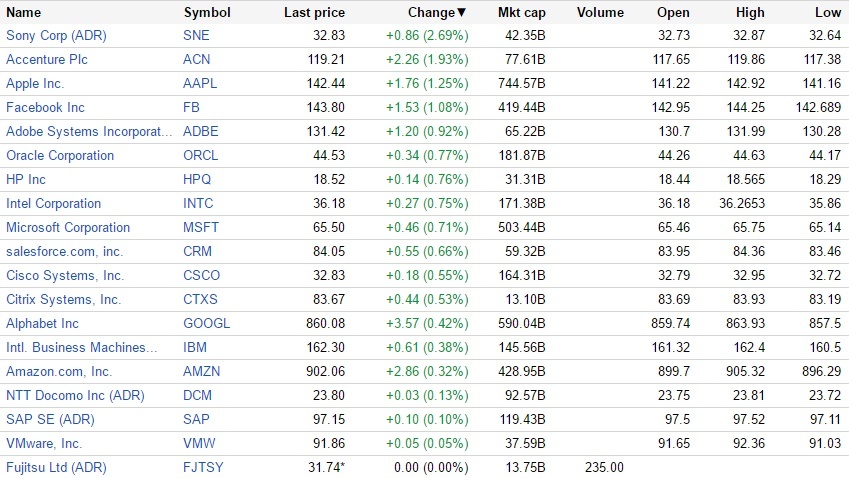Open the VMware, Inc. link
The height and width of the screenshot is (478, 849).
coord(44,443)
